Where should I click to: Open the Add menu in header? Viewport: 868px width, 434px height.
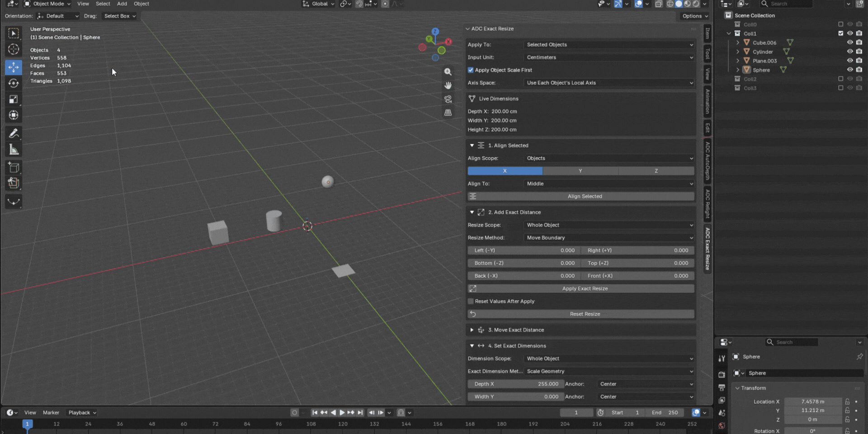click(x=122, y=4)
